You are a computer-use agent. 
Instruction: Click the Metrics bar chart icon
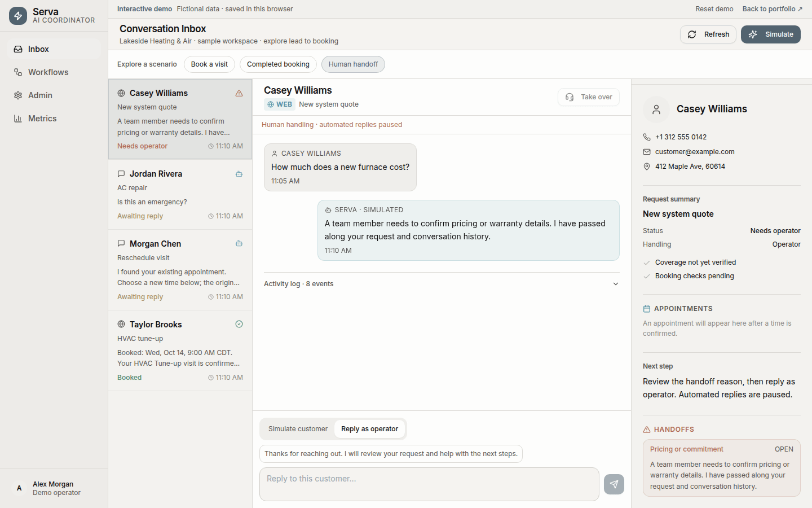point(18,119)
